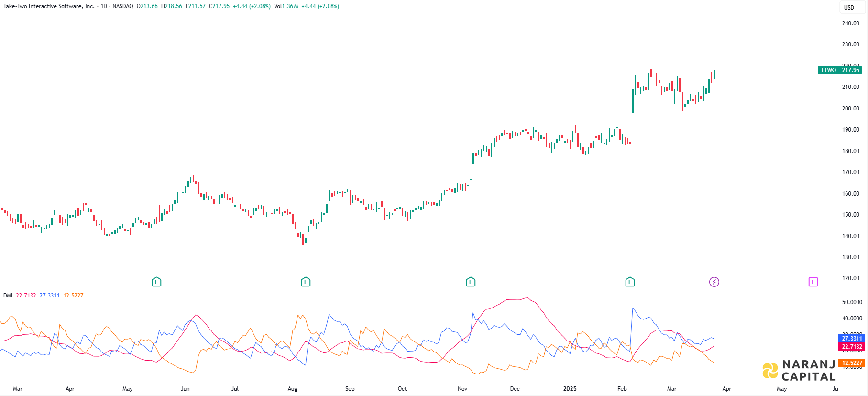Click the TTWO last price label
Image resolution: width=868 pixels, height=396 pixels.
point(840,70)
